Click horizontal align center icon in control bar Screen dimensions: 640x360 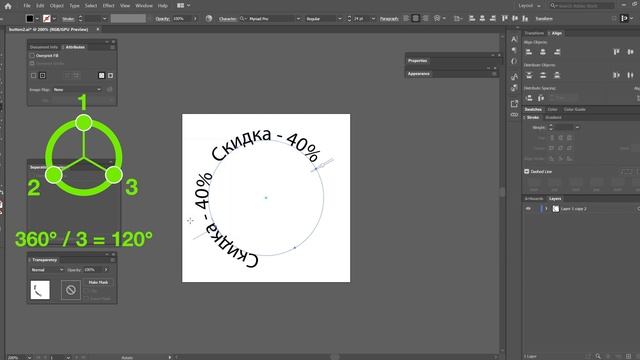pos(482,18)
